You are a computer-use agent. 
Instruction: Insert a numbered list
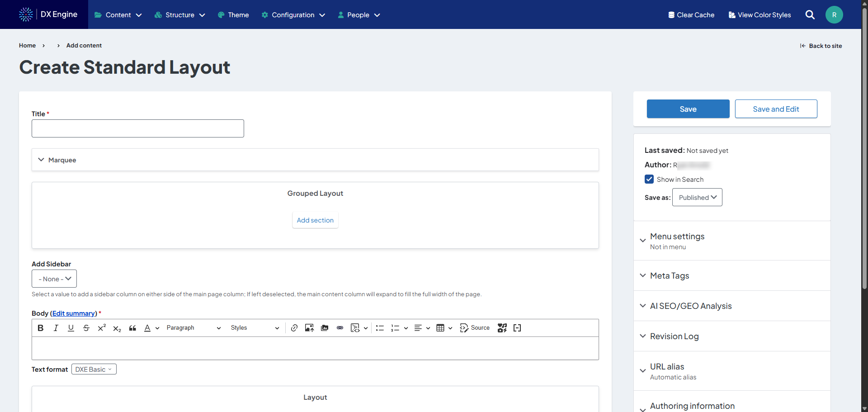coord(395,328)
